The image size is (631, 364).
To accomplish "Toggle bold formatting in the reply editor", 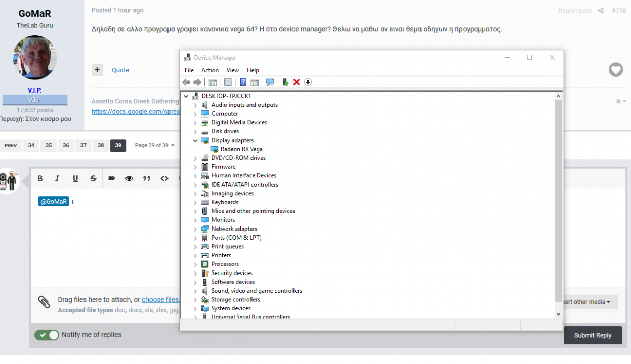I will [40, 178].
